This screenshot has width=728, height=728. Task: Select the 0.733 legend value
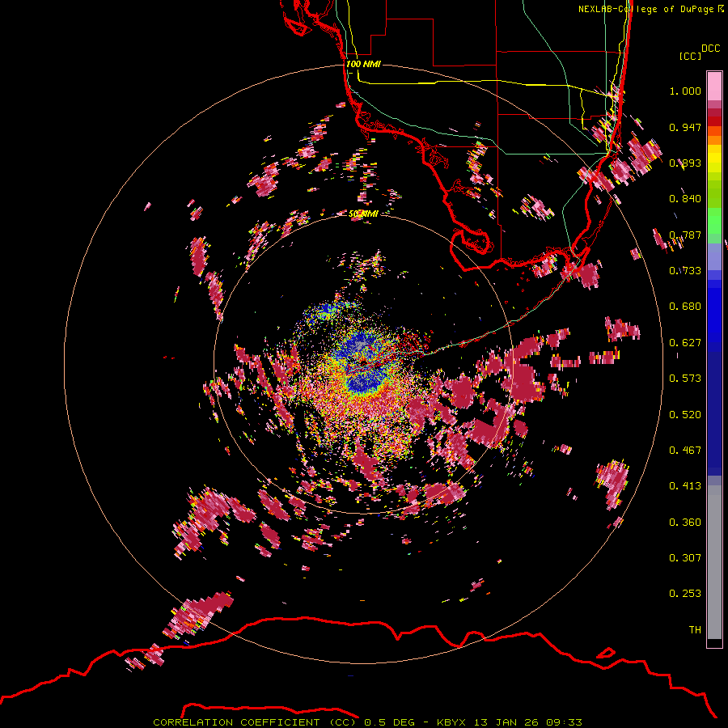[x=685, y=271]
